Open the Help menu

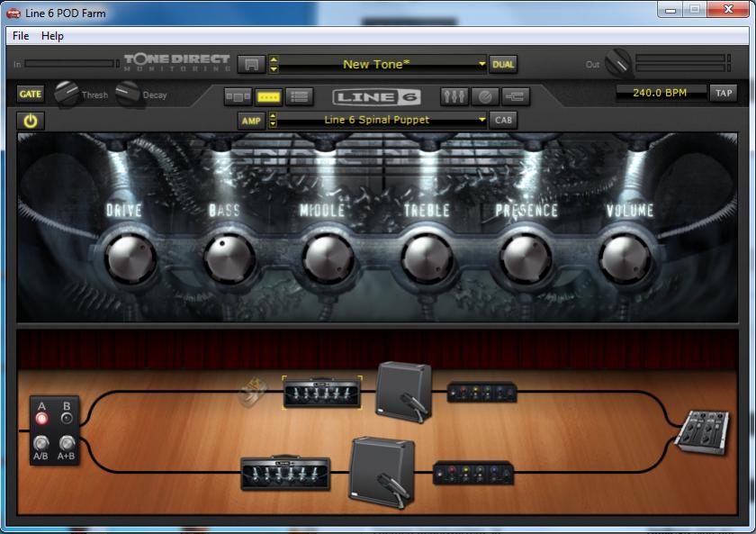click(52, 36)
